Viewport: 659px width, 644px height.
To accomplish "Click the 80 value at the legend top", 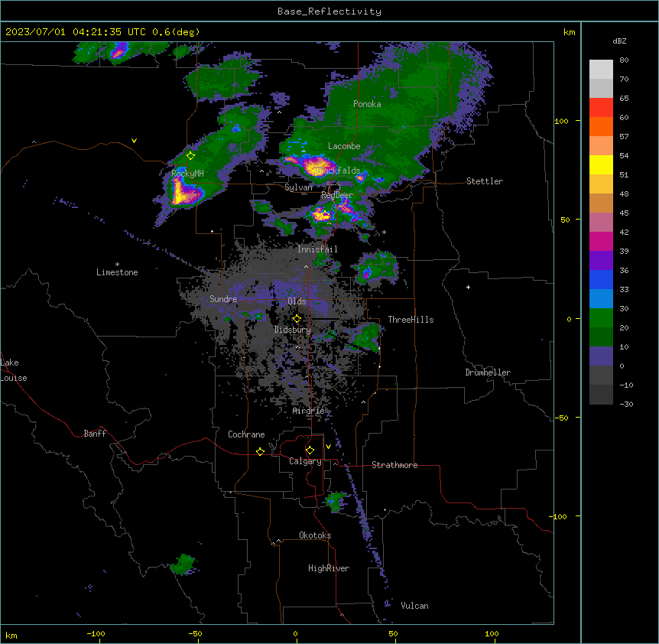I will coord(624,60).
